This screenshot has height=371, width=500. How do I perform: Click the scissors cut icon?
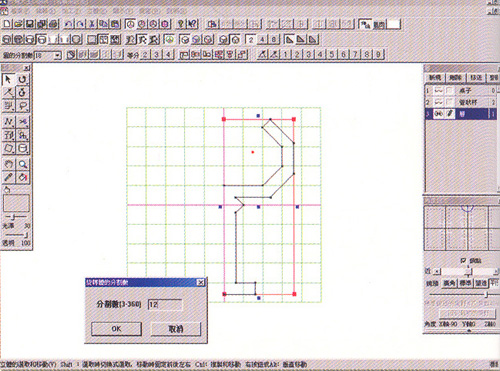[92, 24]
